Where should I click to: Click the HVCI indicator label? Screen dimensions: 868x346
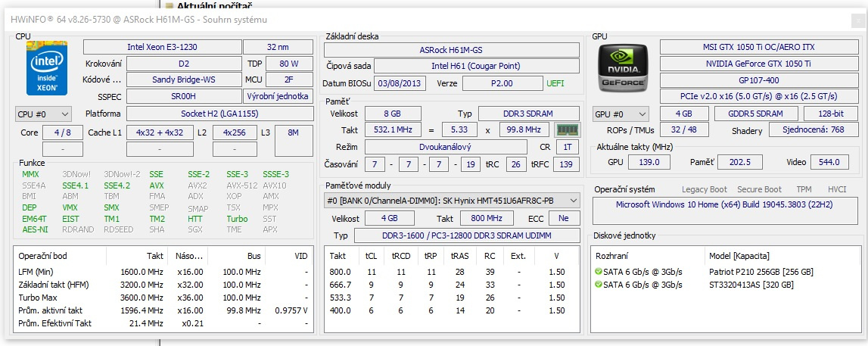click(x=837, y=189)
